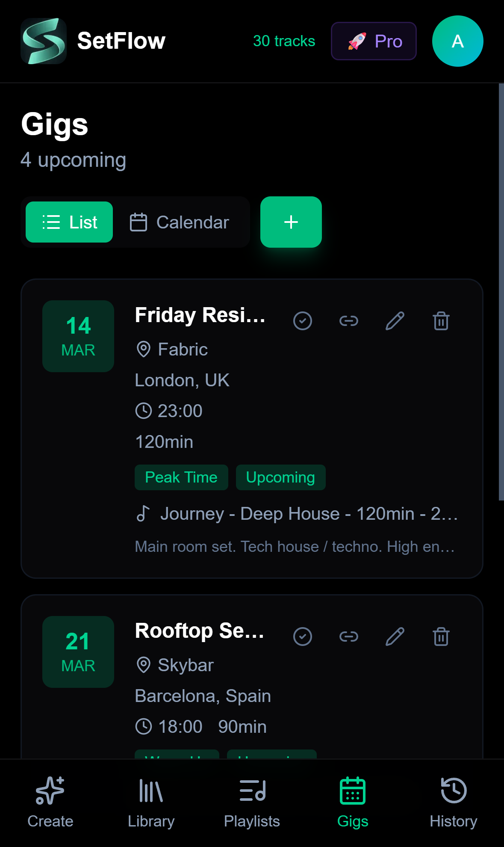Mark Rooftop Session gig as completed

click(x=303, y=636)
